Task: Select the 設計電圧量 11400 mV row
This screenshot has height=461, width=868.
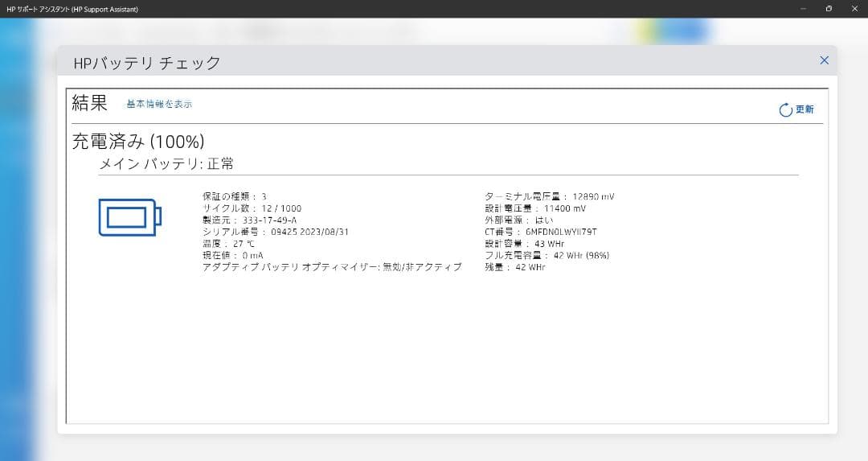Action: [535, 208]
